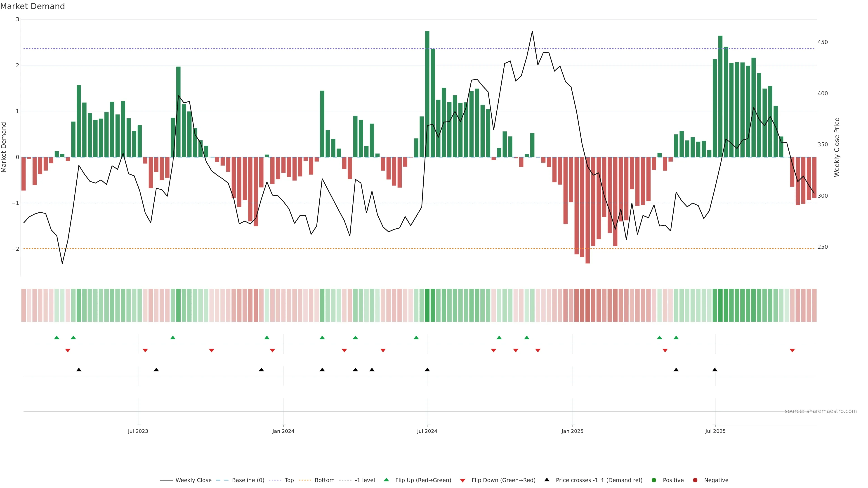
Task: Click the red Negative legend dot
Action: pos(695,480)
